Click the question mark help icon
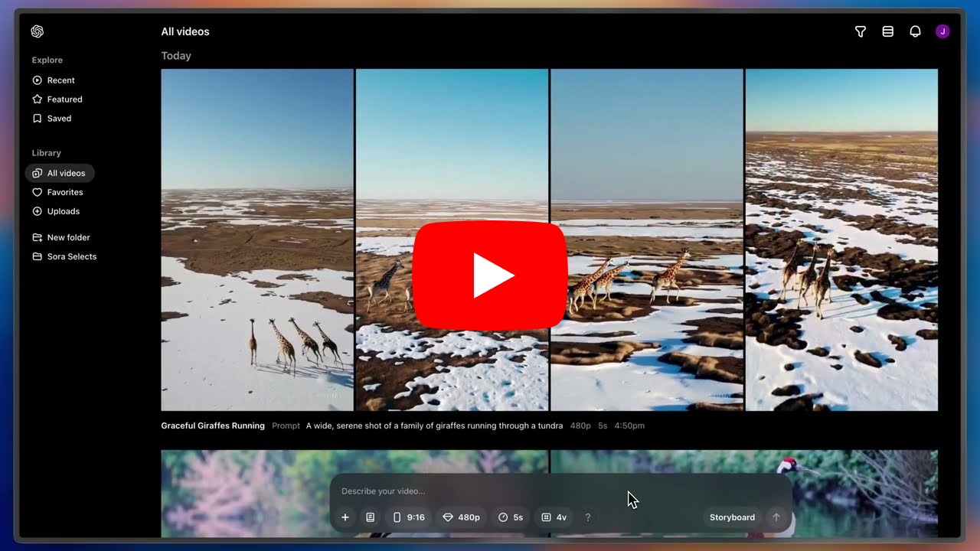The image size is (980, 551). (588, 517)
